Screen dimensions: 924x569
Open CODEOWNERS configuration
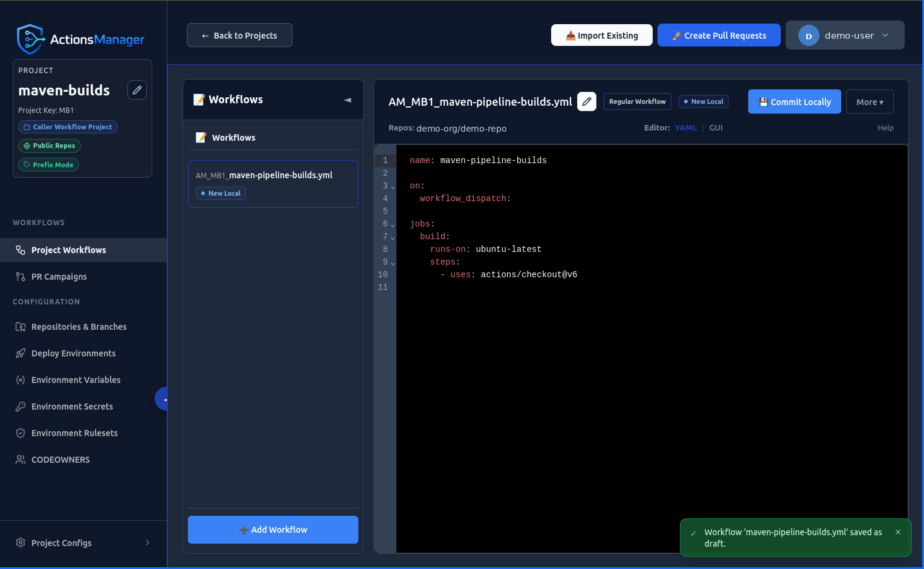[x=83, y=460]
